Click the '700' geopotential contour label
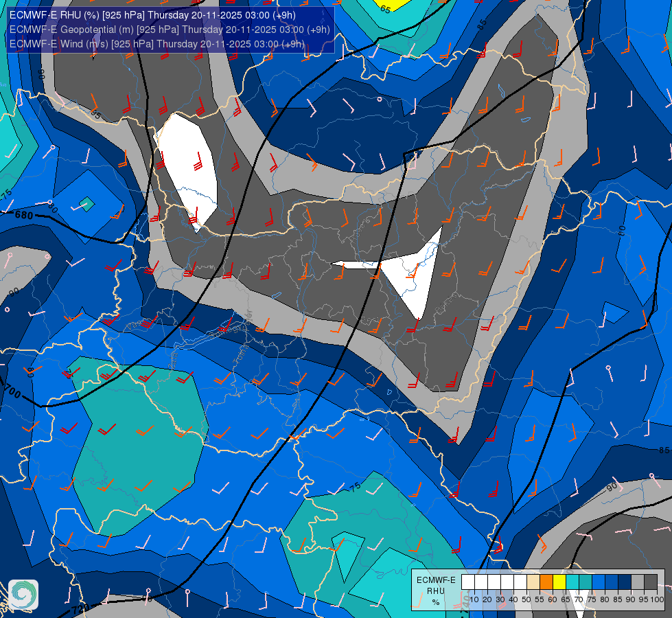The height and width of the screenshot is (618, 672). (12, 391)
